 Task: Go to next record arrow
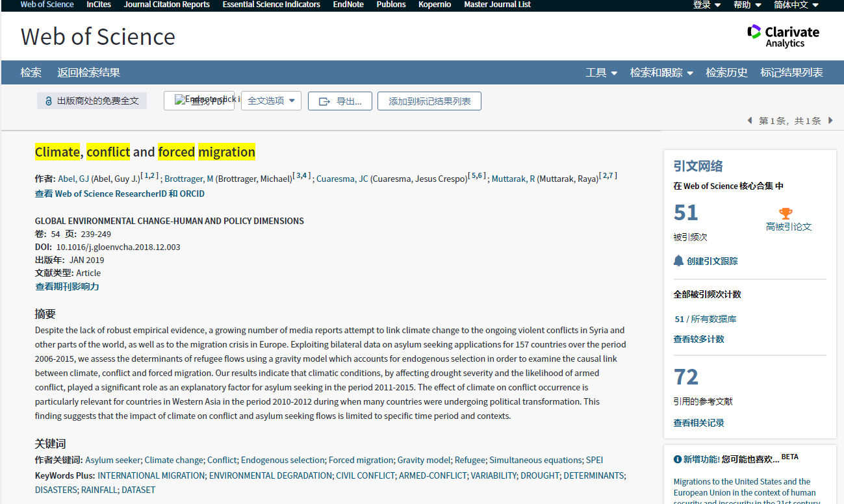pyautogui.click(x=830, y=120)
